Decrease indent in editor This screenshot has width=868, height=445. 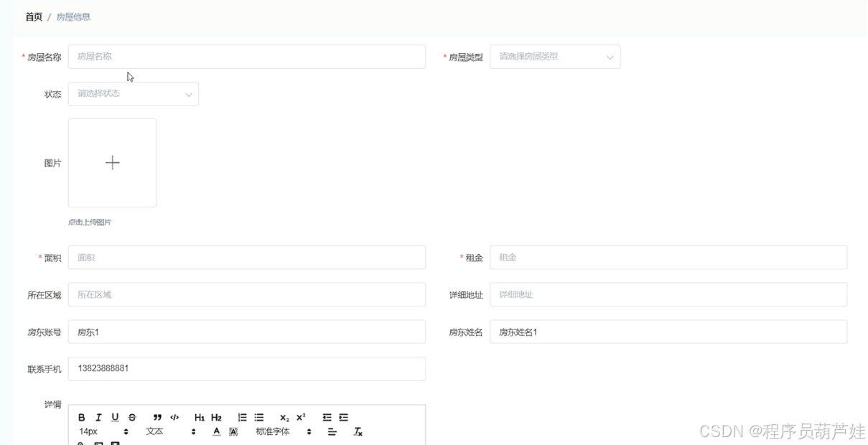pyautogui.click(x=327, y=418)
